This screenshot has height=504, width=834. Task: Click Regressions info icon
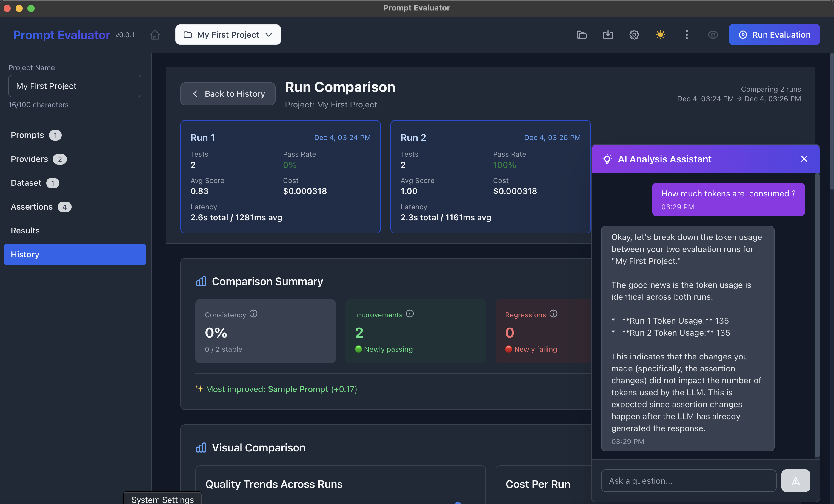point(553,314)
